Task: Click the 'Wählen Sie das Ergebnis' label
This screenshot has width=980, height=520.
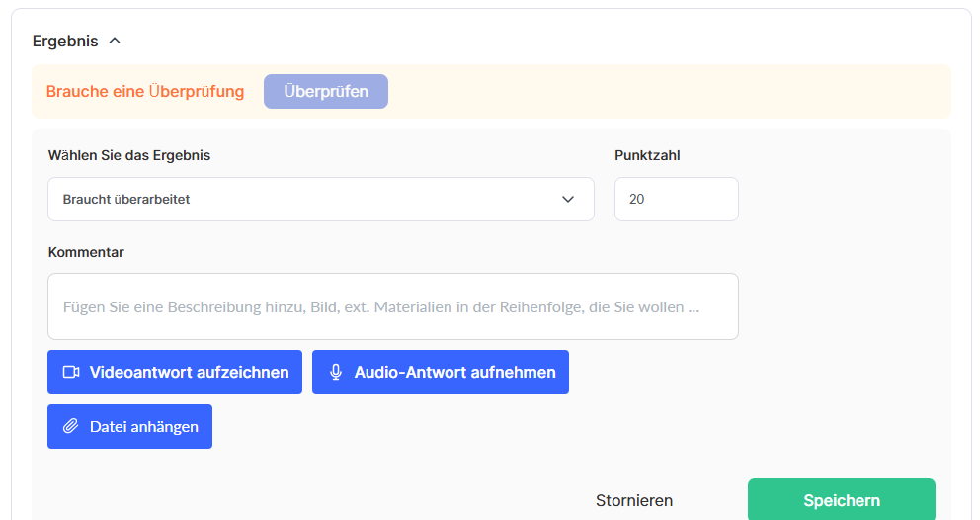Action: [129, 155]
